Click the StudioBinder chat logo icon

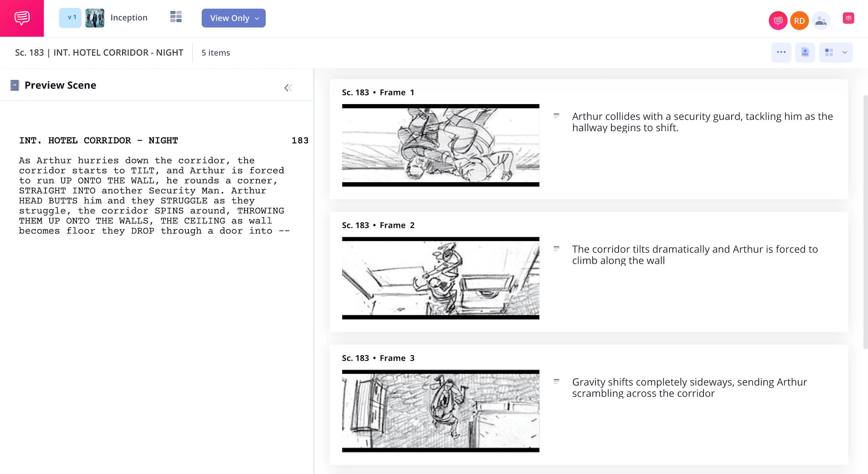pyautogui.click(x=22, y=18)
